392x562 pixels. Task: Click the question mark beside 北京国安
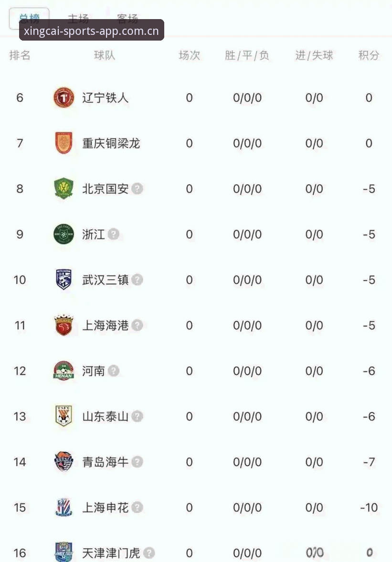[x=137, y=189]
